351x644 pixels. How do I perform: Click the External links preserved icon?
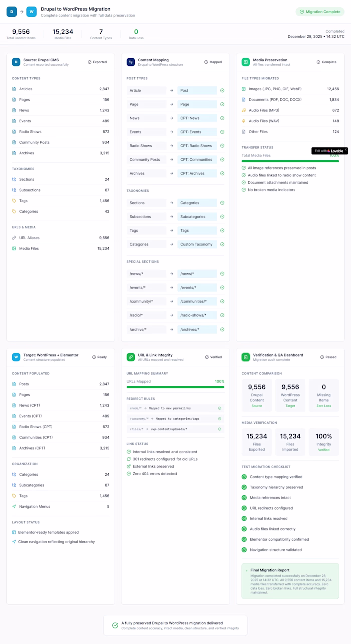click(129, 466)
